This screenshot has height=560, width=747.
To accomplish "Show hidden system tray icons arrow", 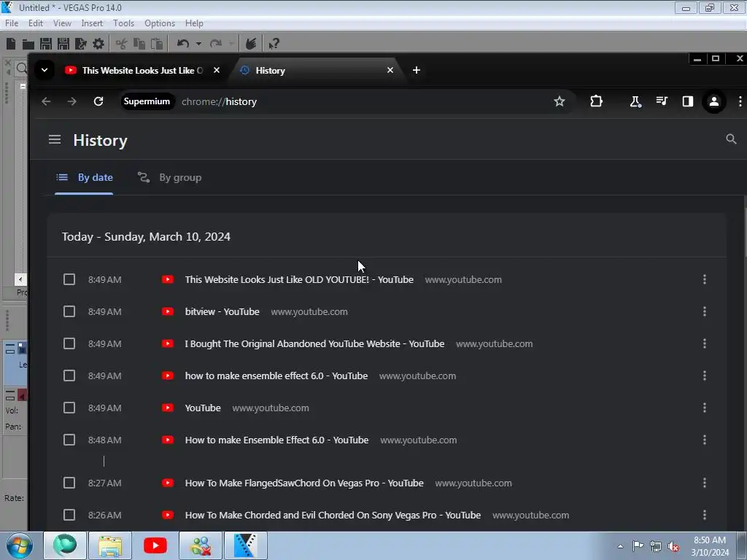I will pos(620,546).
